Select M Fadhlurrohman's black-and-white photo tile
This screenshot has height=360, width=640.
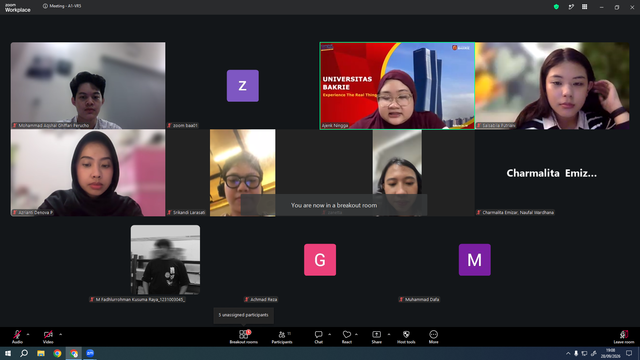pos(165,260)
